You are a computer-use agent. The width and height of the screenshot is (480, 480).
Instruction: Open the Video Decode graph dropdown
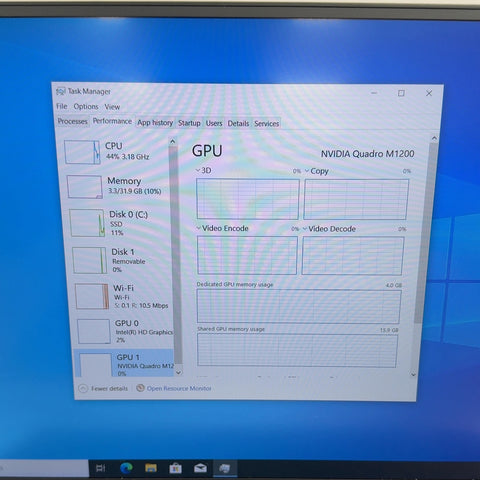[x=305, y=229]
